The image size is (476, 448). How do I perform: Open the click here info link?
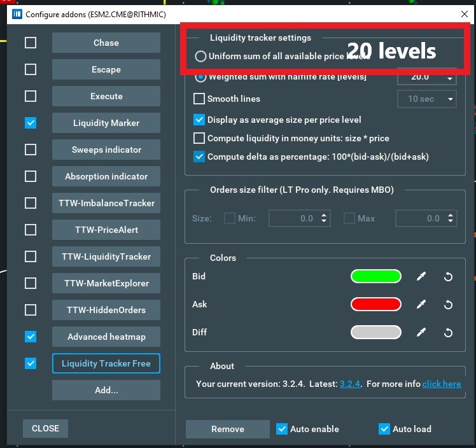pyautogui.click(x=441, y=384)
